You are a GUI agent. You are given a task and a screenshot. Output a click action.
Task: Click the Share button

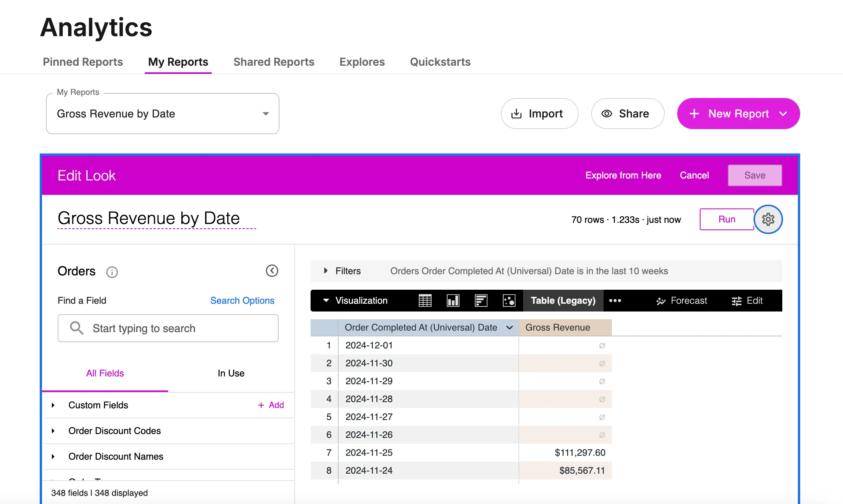pyautogui.click(x=627, y=114)
